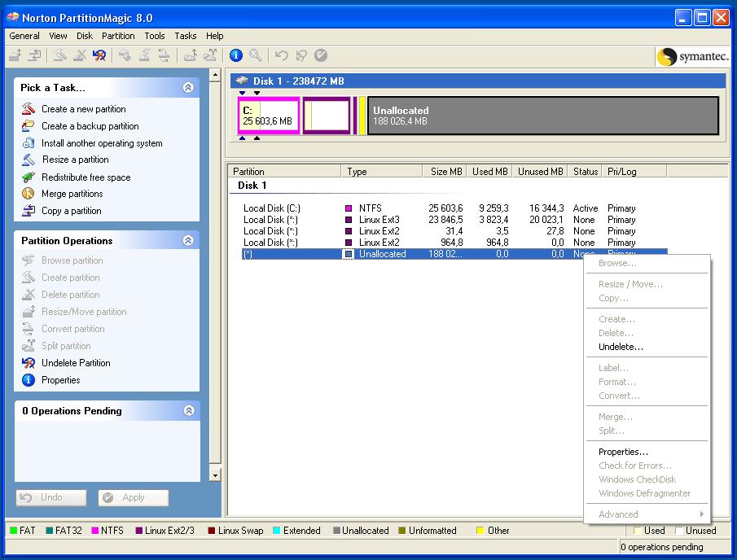Viewport: 737px width, 560px height.
Task: Click the Symantec logo
Action: (x=693, y=57)
